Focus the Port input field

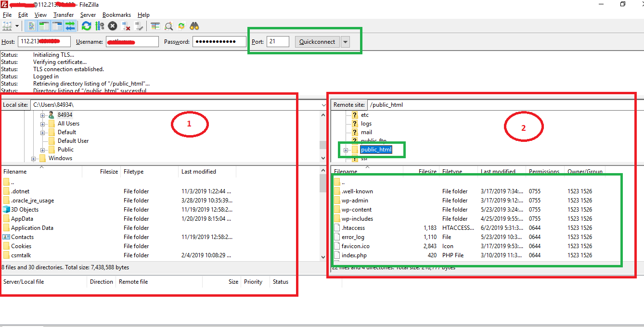[278, 42]
